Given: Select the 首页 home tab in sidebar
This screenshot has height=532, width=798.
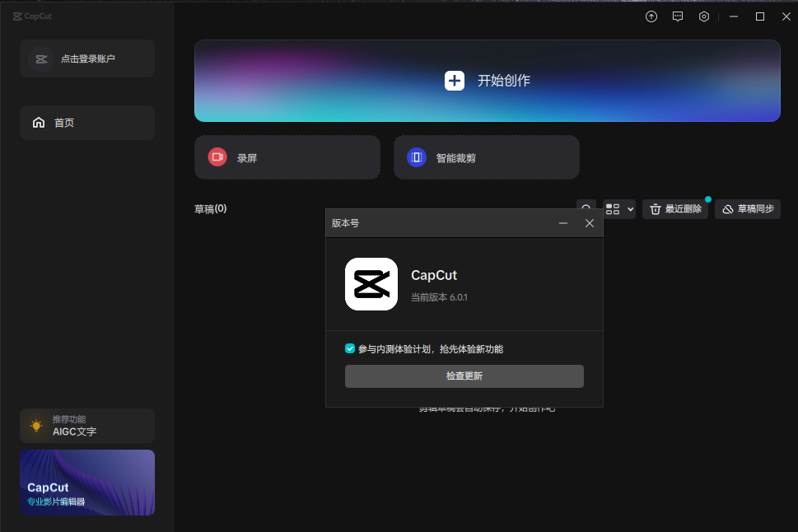Looking at the screenshot, I should (87, 123).
